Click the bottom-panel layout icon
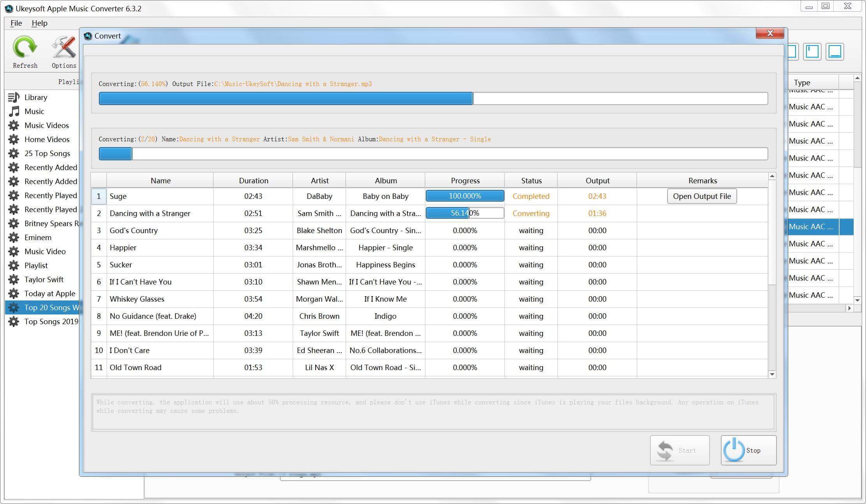 [834, 52]
